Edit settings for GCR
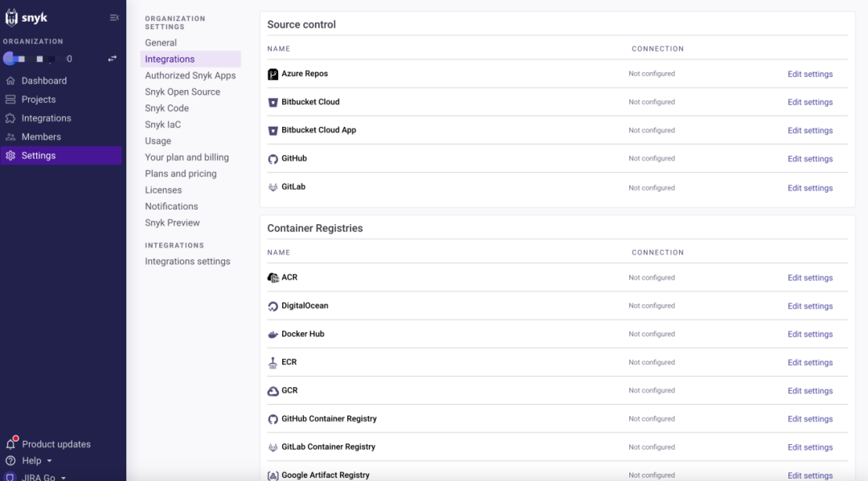This screenshot has width=868, height=481. click(x=810, y=391)
